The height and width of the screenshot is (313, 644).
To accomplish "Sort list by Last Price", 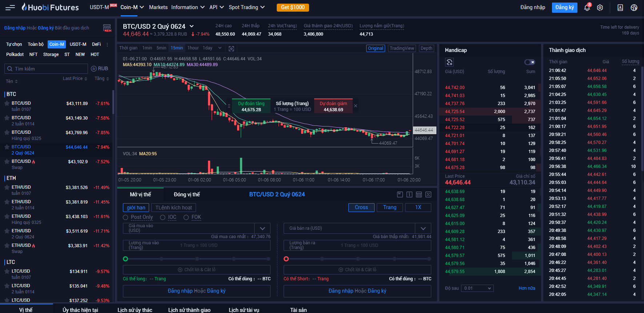I will click(75, 79).
